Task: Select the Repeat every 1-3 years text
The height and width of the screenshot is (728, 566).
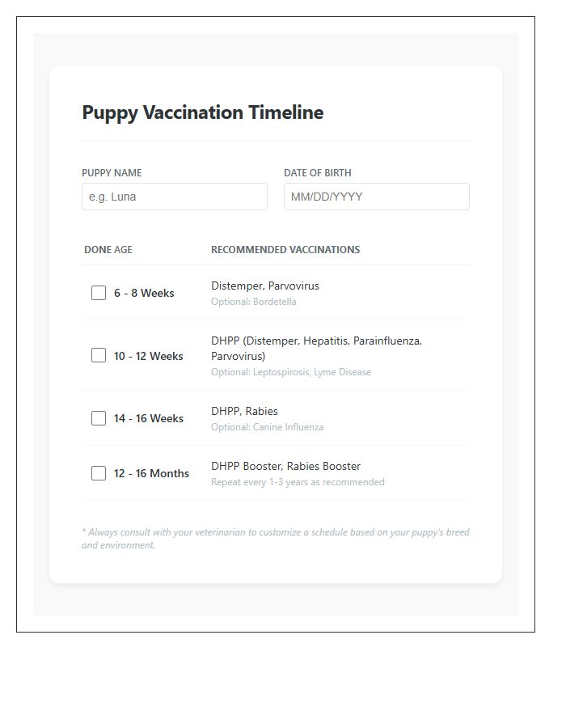Action: pos(297,481)
